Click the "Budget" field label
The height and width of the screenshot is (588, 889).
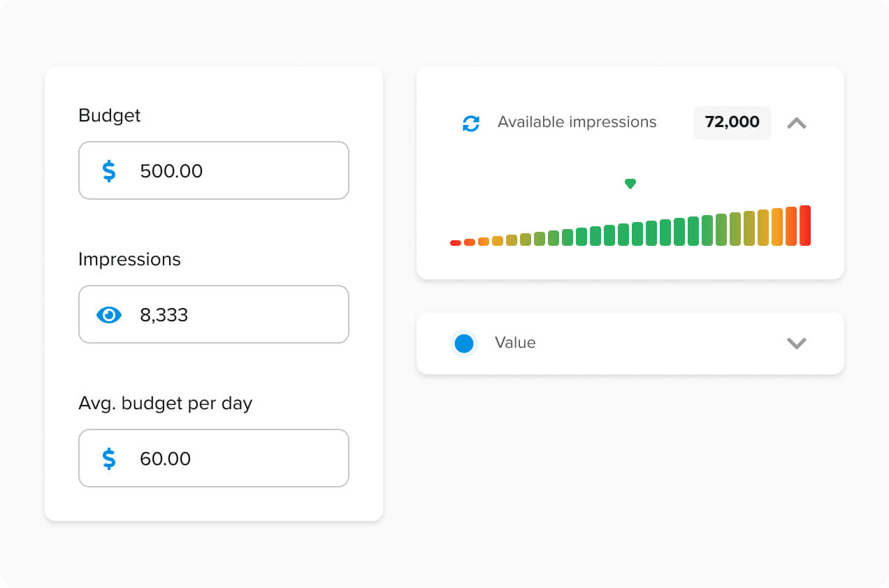pos(109,115)
